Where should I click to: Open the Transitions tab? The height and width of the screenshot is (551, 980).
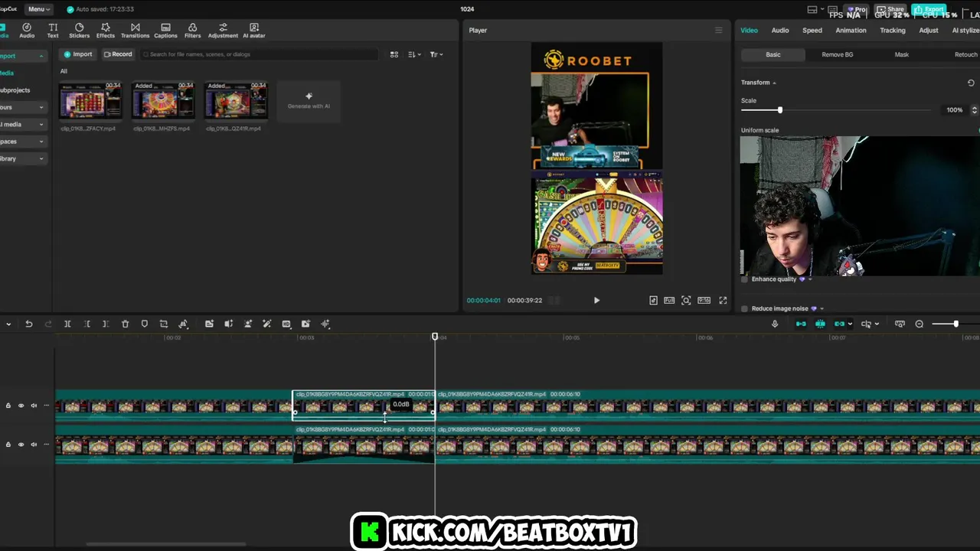point(135,31)
